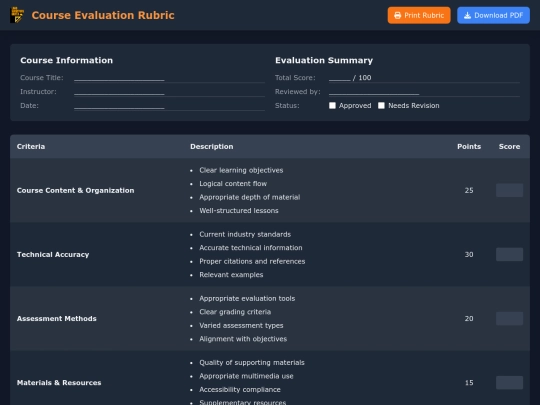Click the Course Title input line
The width and height of the screenshot is (540, 405).
[169, 78]
